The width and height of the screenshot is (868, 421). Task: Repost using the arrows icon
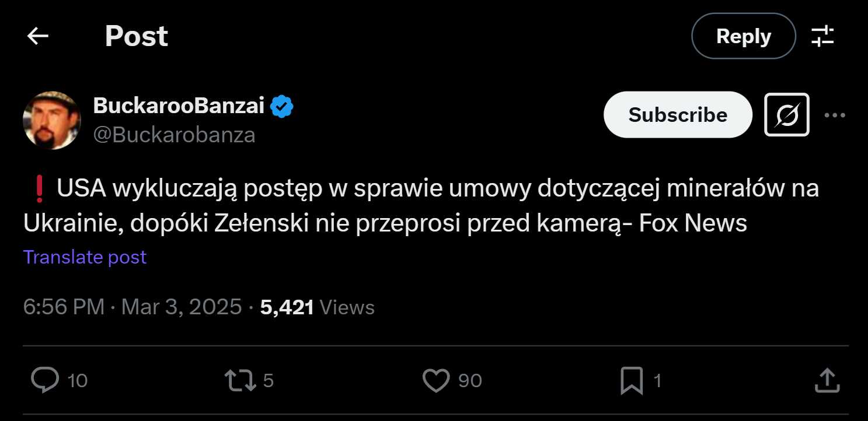[x=240, y=381]
